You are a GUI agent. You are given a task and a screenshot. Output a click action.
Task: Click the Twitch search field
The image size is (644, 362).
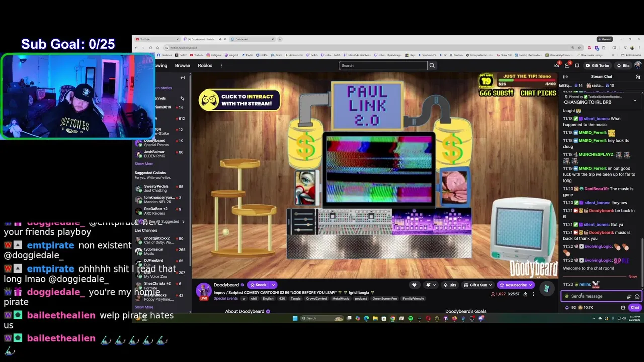tap(383, 65)
